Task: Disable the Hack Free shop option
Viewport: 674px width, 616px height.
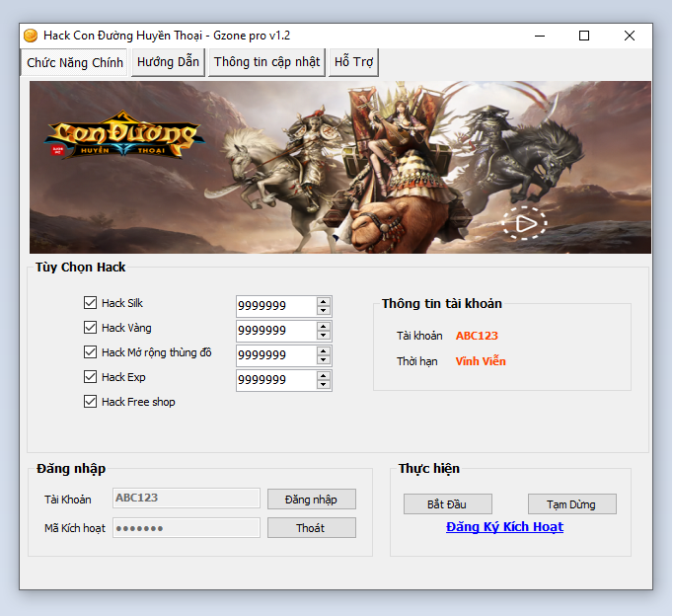Action: [x=91, y=402]
